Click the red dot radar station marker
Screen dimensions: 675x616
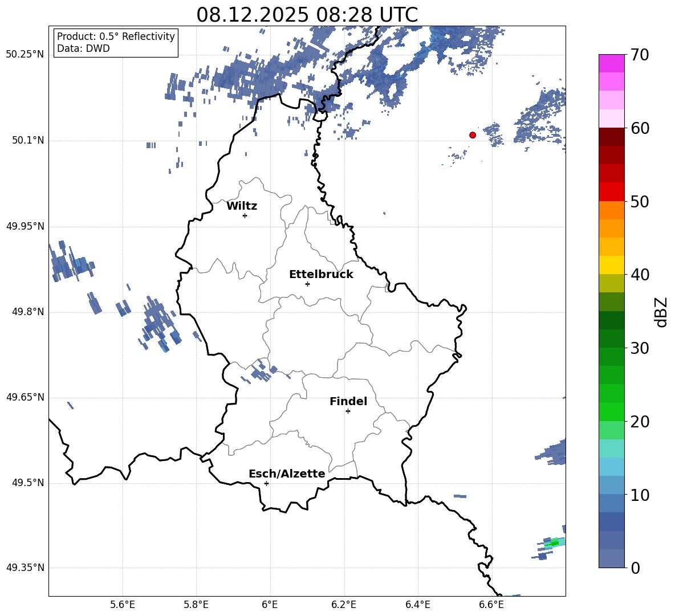472,135
